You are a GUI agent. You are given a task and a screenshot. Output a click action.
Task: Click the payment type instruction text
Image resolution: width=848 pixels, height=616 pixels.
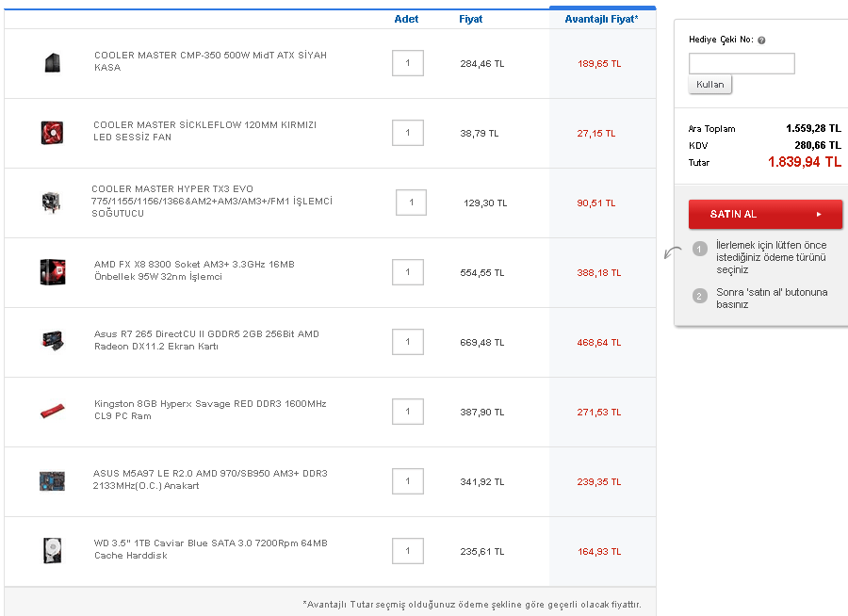click(771, 257)
